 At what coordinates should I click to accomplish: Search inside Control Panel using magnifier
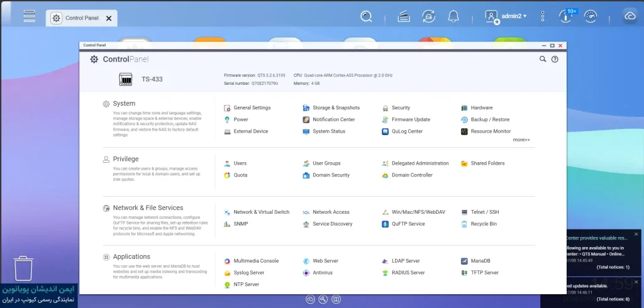[543, 59]
